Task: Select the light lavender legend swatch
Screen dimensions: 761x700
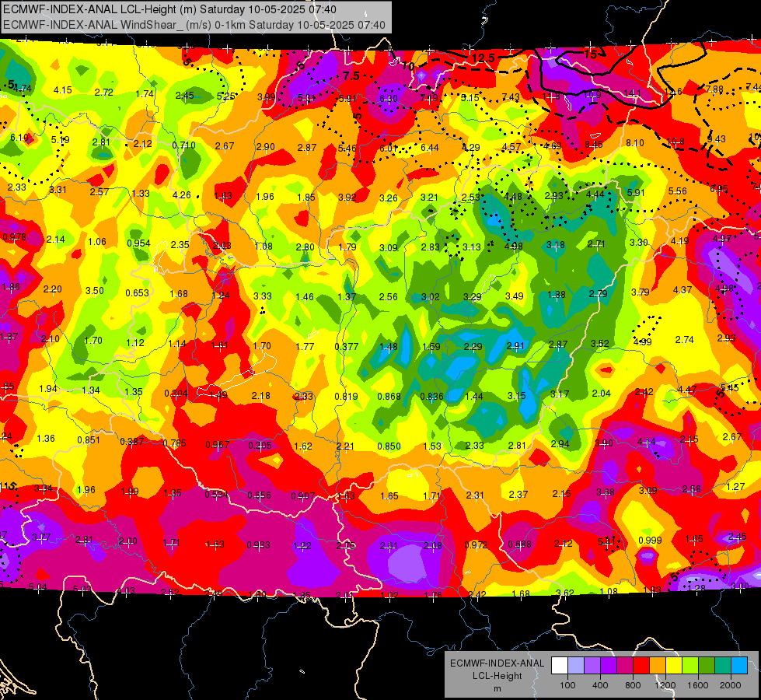Action: [576, 666]
